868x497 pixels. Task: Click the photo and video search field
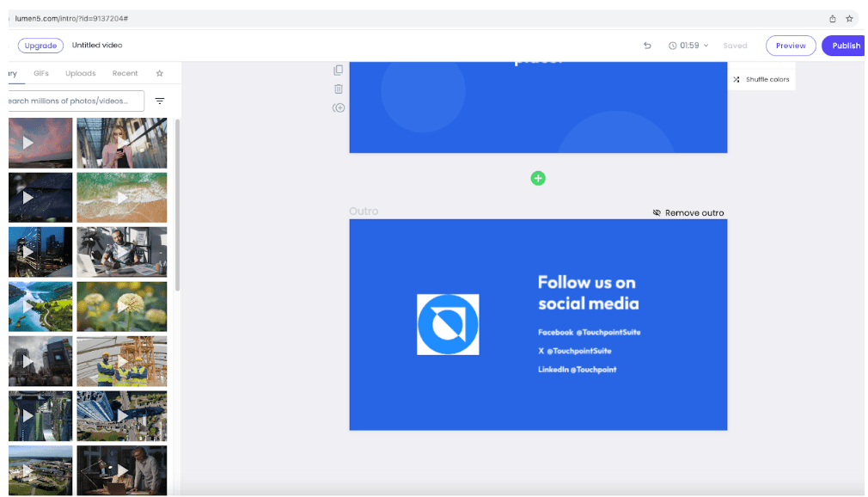tap(69, 101)
